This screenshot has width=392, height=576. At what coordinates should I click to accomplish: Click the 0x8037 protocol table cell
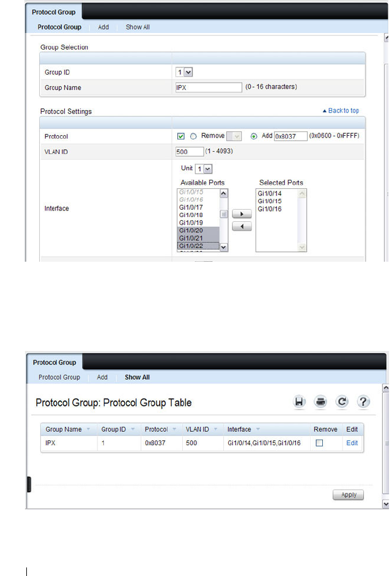pyautogui.click(x=155, y=443)
